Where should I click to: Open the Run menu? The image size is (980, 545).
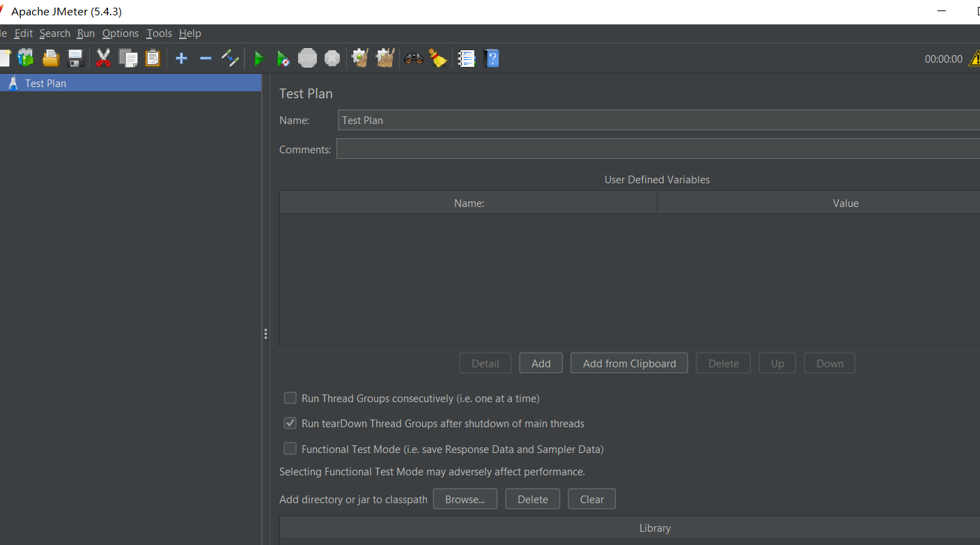click(x=86, y=33)
